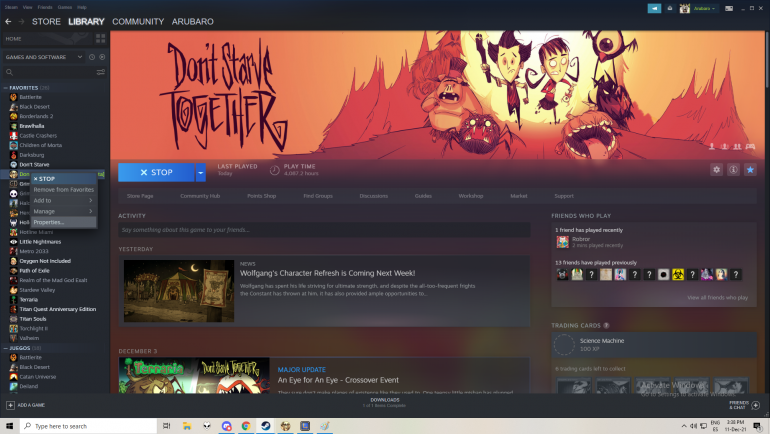770x434 pixels.
Task: Switch library to grid collections view
Action: pyautogui.click(x=101, y=38)
